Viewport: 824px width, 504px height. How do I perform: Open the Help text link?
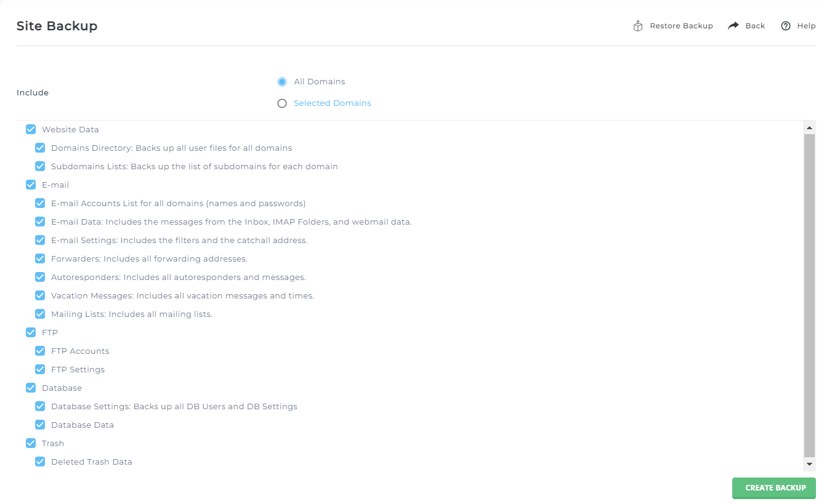(806, 26)
